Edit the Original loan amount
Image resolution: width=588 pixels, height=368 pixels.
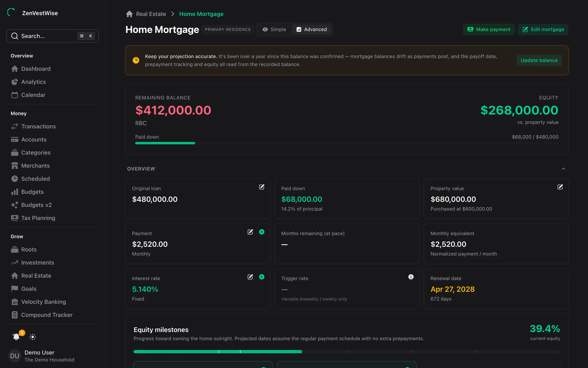pyautogui.click(x=262, y=187)
